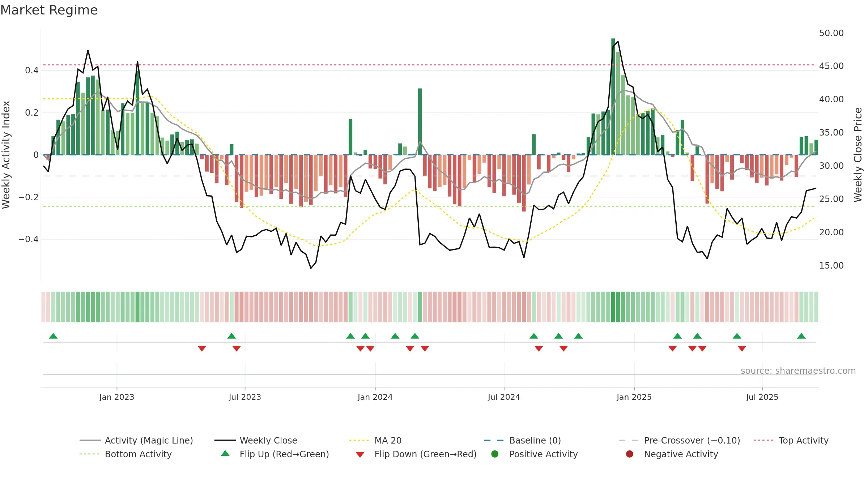Click the Jul 2025 x-axis label
868x488 pixels.
tap(762, 397)
